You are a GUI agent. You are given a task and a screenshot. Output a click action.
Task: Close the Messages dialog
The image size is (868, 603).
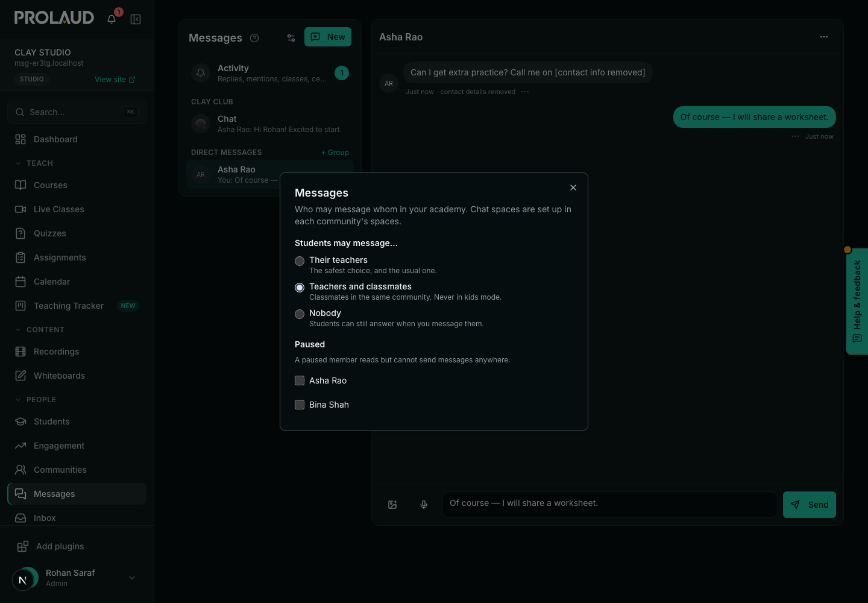[573, 188]
